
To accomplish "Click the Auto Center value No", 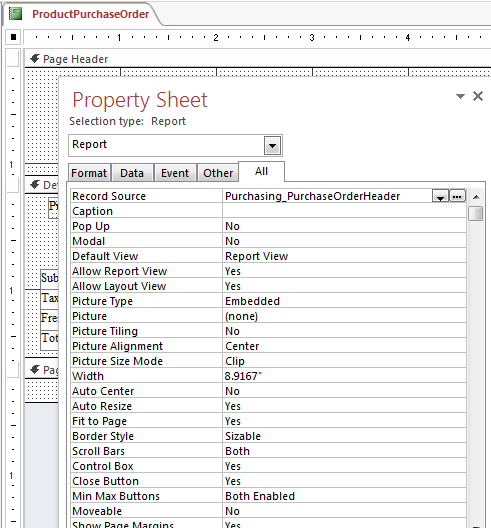I will 232,391.
